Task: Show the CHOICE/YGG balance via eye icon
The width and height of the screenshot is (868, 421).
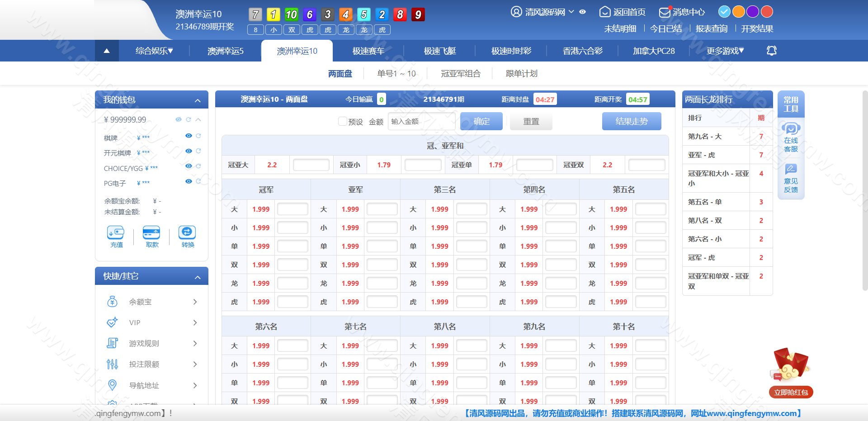Action: click(189, 166)
